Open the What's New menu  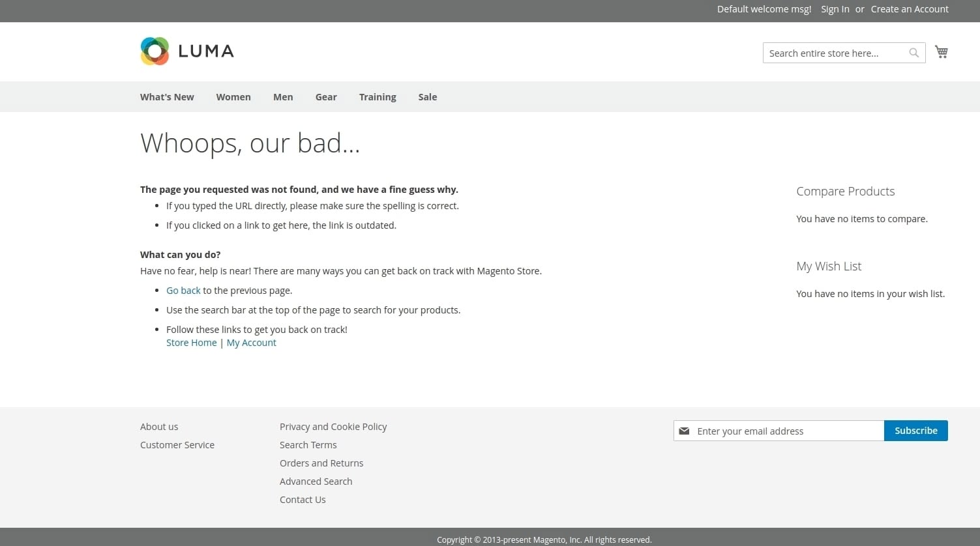[167, 97]
